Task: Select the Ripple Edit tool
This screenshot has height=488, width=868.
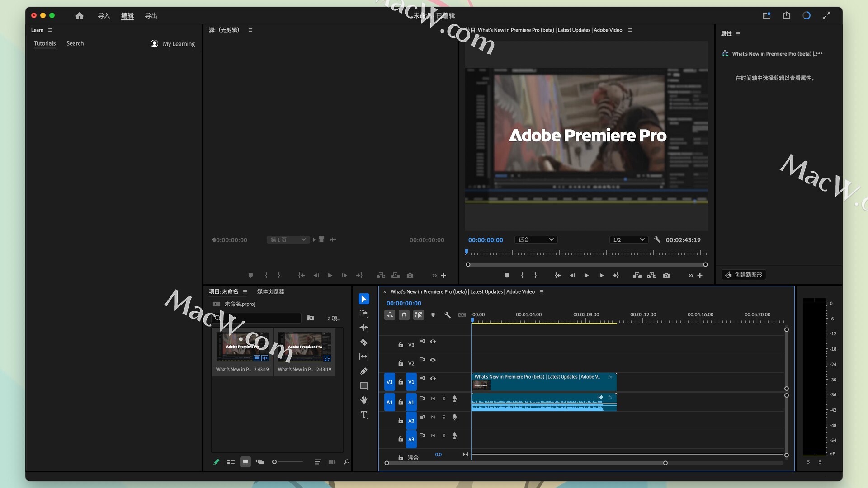Action: (364, 328)
